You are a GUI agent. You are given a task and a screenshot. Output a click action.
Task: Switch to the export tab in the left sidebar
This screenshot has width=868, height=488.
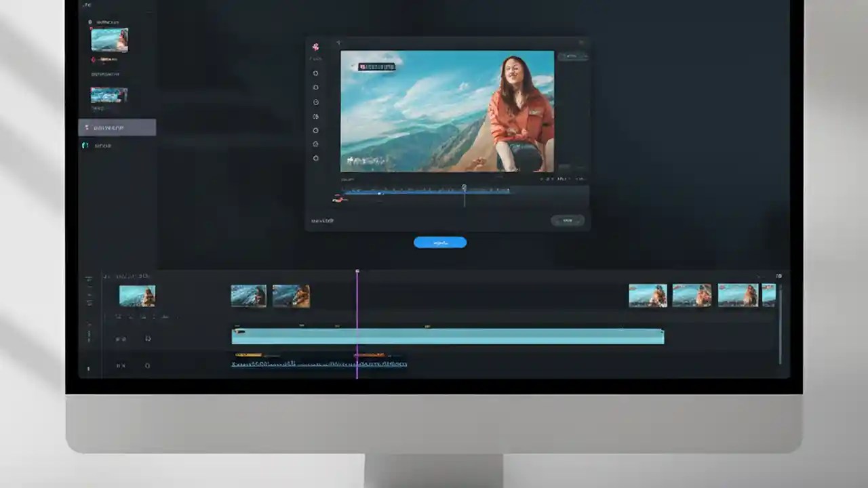102,145
